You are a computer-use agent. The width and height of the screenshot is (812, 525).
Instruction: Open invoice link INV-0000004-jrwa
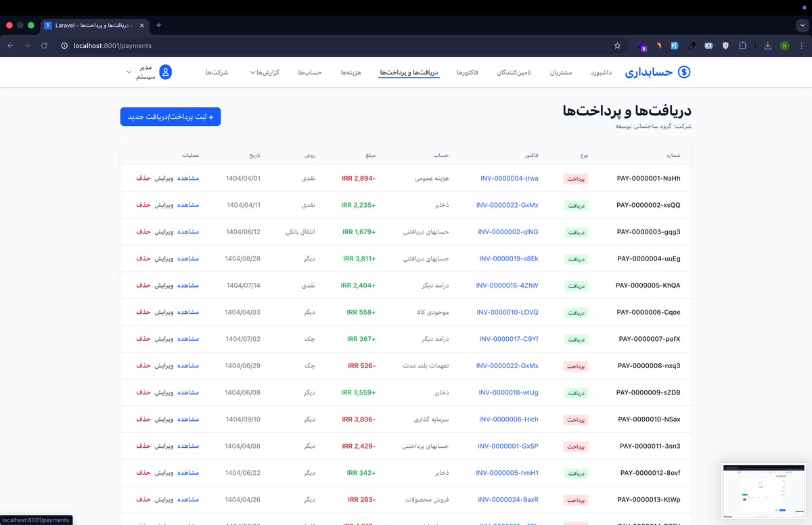tap(509, 179)
